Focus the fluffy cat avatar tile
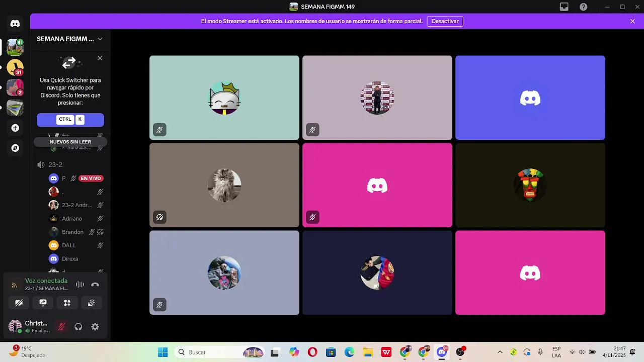 point(224,185)
